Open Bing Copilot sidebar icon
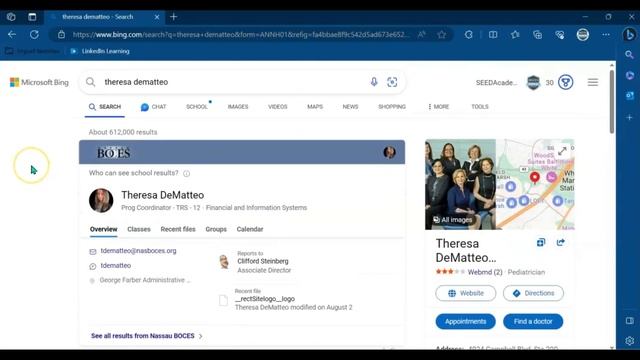The image size is (640, 360). (629, 35)
